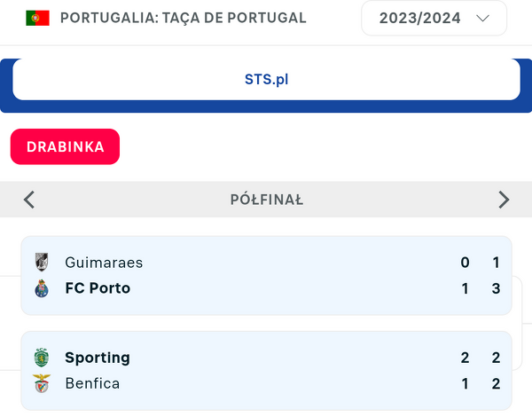This screenshot has width=532, height=417.
Task: Click the Guimaraes team name
Action: pos(104,262)
